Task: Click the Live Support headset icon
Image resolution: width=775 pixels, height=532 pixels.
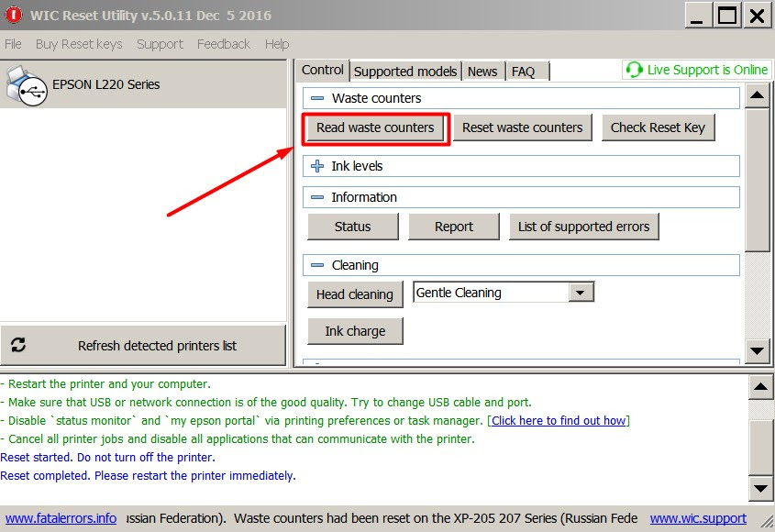Action: [634, 70]
